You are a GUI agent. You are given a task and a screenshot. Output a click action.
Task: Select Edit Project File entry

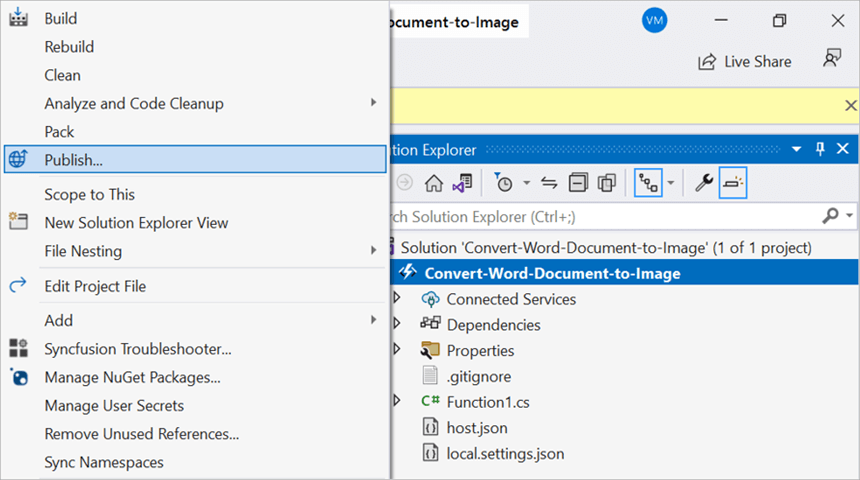(x=95, y=286)
